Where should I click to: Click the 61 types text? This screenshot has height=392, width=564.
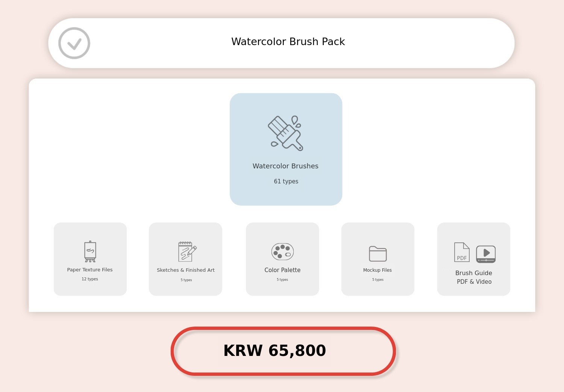click(286, 182)
